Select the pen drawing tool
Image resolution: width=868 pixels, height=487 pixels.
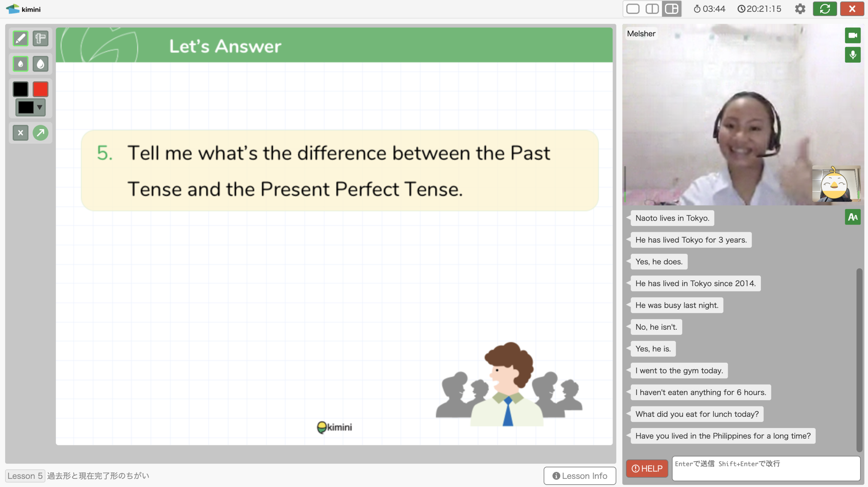pos(20,38)
